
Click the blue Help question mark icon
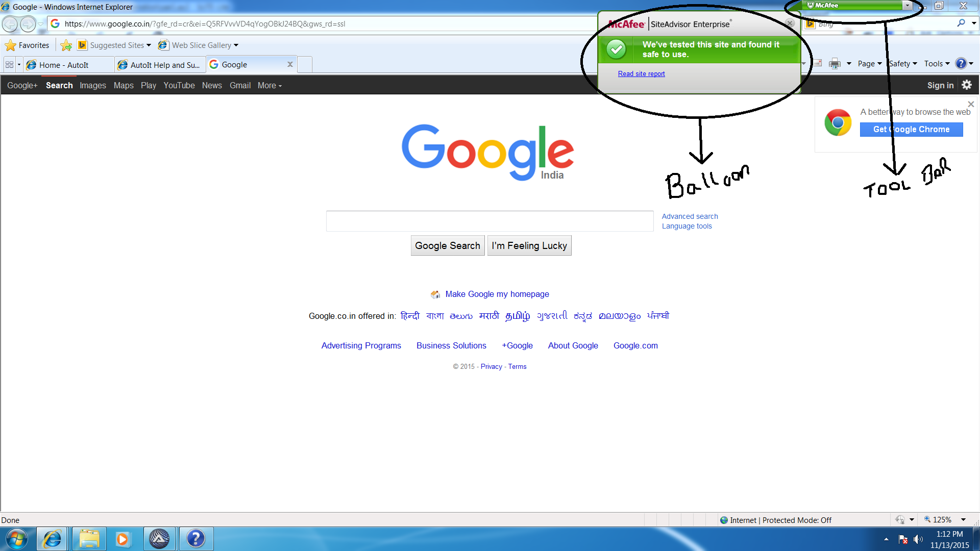[961, 64]
